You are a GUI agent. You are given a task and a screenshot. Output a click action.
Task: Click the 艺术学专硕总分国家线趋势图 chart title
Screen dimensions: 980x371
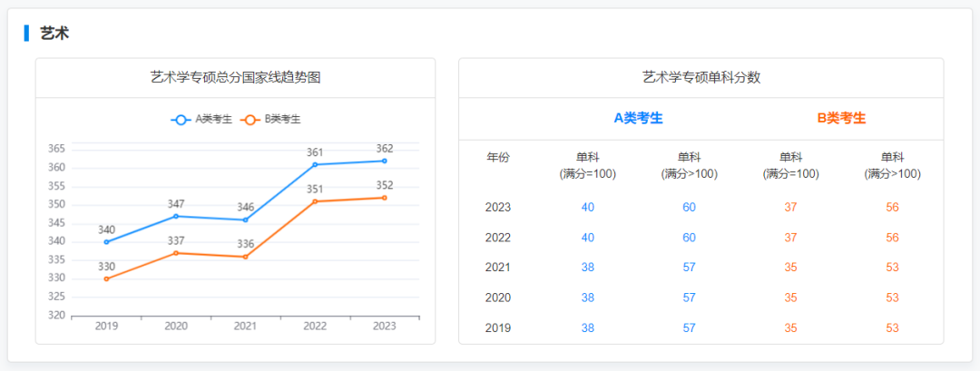[235, 78]
